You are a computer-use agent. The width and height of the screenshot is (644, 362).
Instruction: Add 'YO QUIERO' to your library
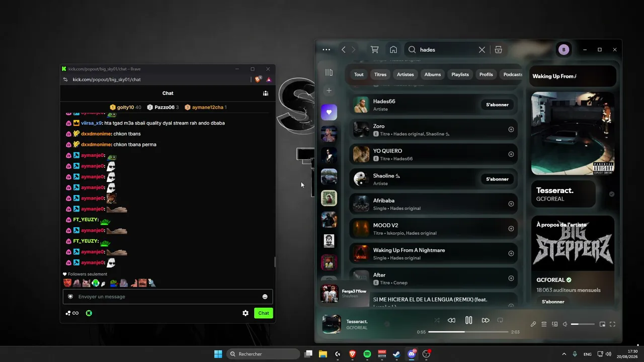coord(511,154)
